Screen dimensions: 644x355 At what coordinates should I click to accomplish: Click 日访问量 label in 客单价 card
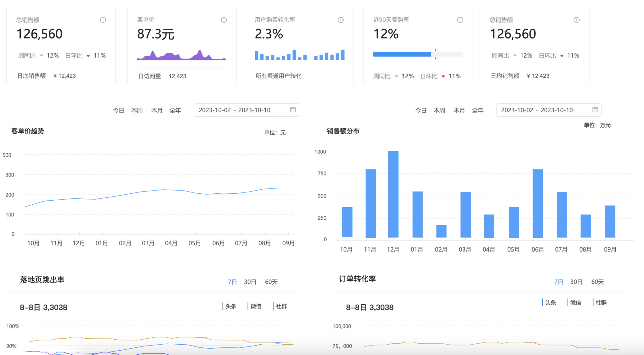coord(150,76)
